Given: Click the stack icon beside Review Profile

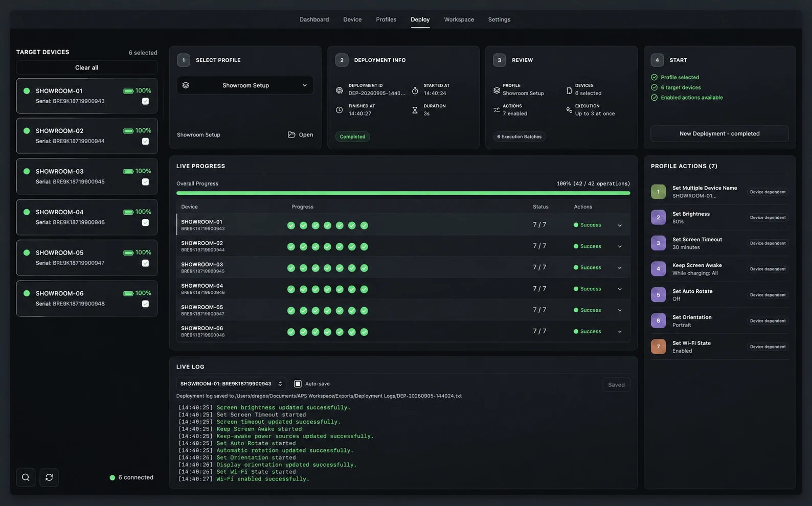Looking at the screenshot, I should click(x=497, y=90).
